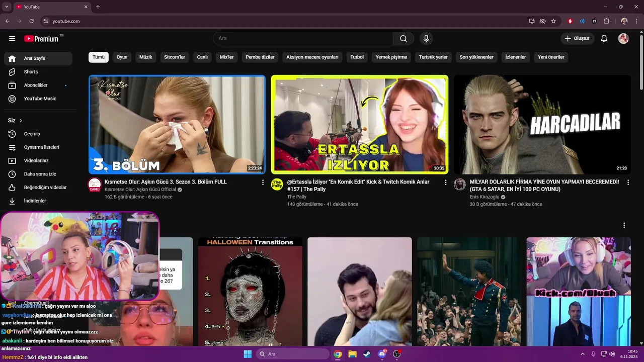Open The Pally channel link

[297, 197]
